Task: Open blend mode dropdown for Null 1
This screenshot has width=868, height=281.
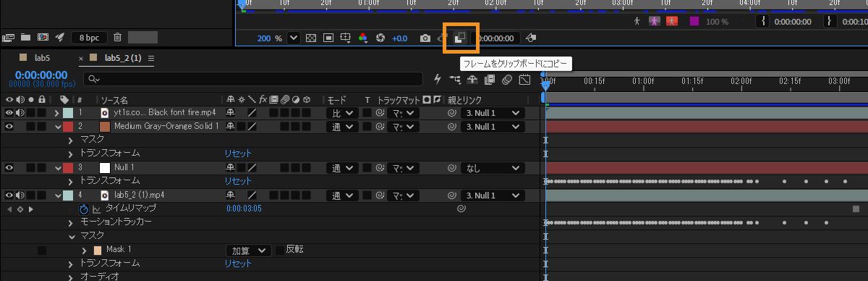Action: point(343,168)
